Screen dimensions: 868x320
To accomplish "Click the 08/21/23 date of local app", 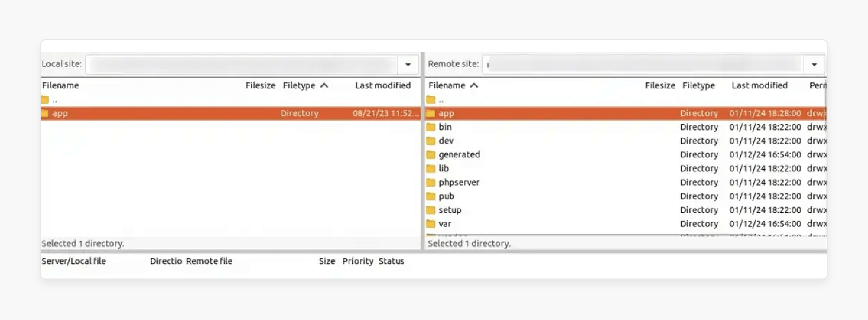I will (386, 113).
